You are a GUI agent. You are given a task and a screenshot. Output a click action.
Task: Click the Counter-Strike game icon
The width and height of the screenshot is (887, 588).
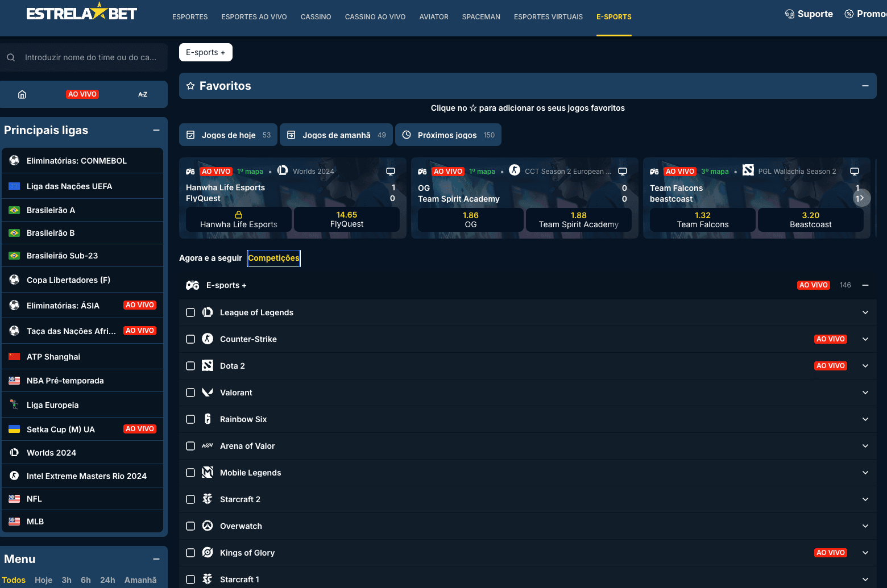208,339
